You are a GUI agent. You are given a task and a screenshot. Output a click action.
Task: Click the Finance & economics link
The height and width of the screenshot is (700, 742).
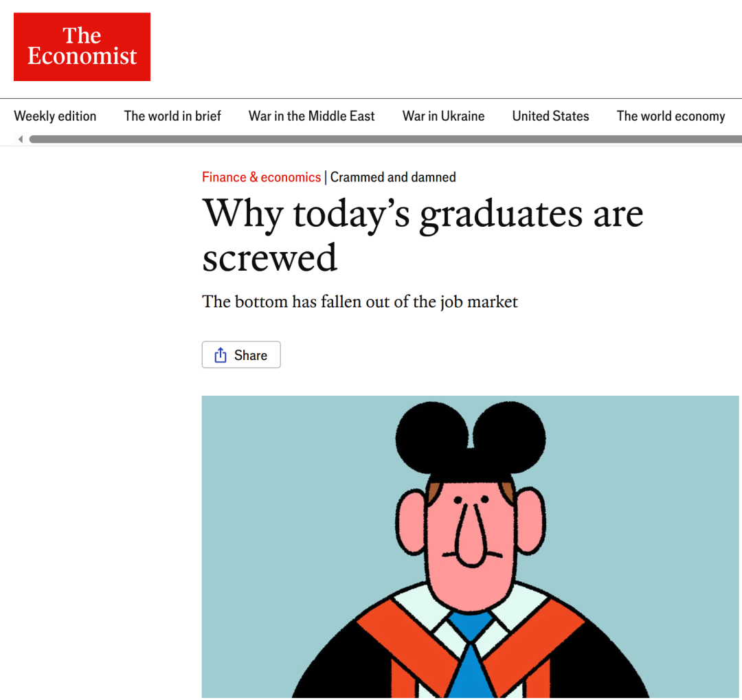[261, 177]
